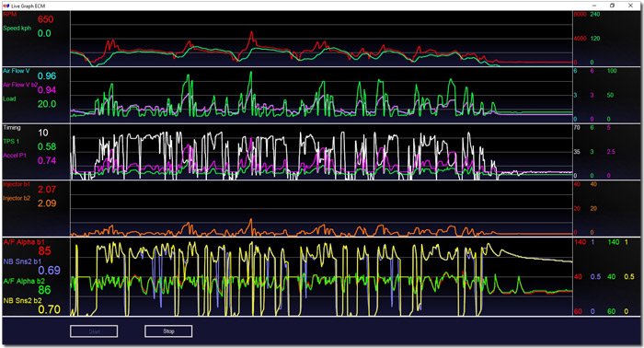Click the NB Sns2 b2 value 0.70
Viewport: 644px width, 348px height.
coord(50,309)
